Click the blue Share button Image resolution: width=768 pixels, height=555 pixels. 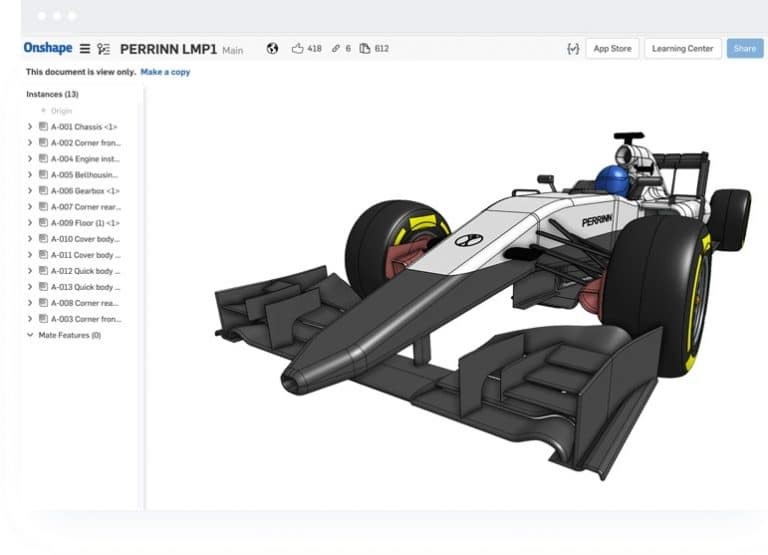pos(744,48)
